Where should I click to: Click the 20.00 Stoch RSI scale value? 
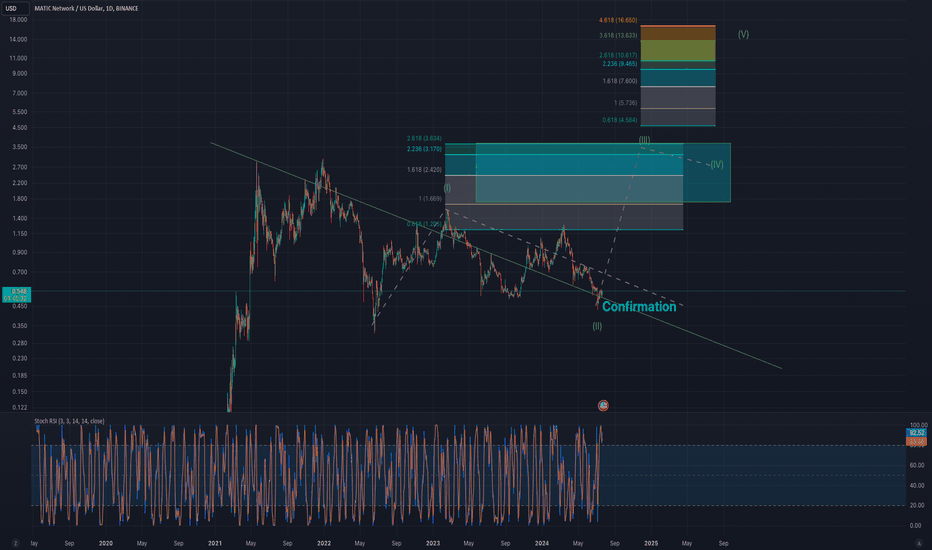tap(917, 505)
